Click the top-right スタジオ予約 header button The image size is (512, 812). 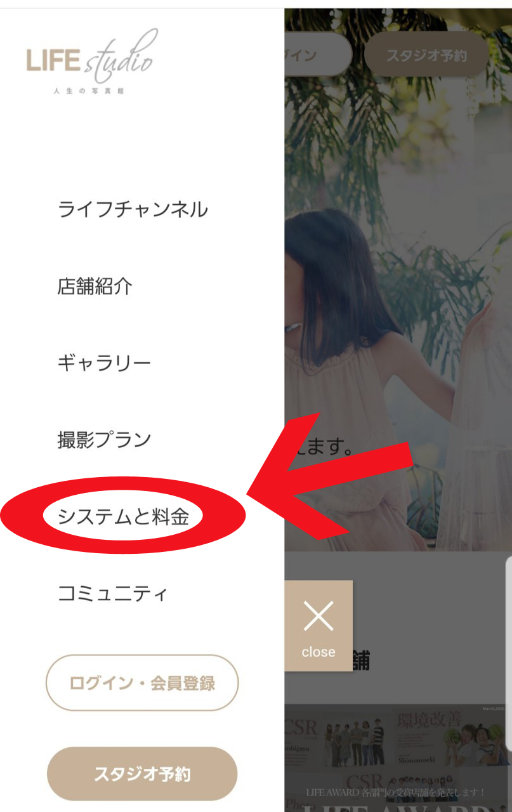pos(426,55)
